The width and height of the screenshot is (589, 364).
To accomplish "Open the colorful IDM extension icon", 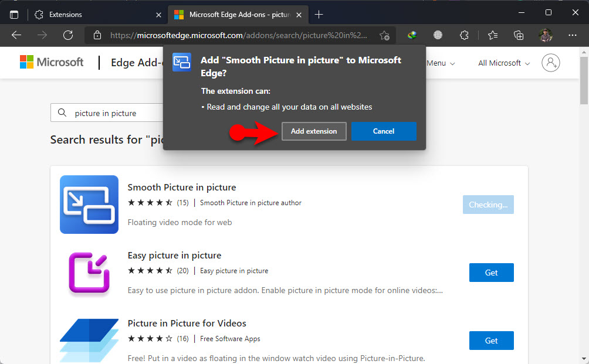I will 412,35.
